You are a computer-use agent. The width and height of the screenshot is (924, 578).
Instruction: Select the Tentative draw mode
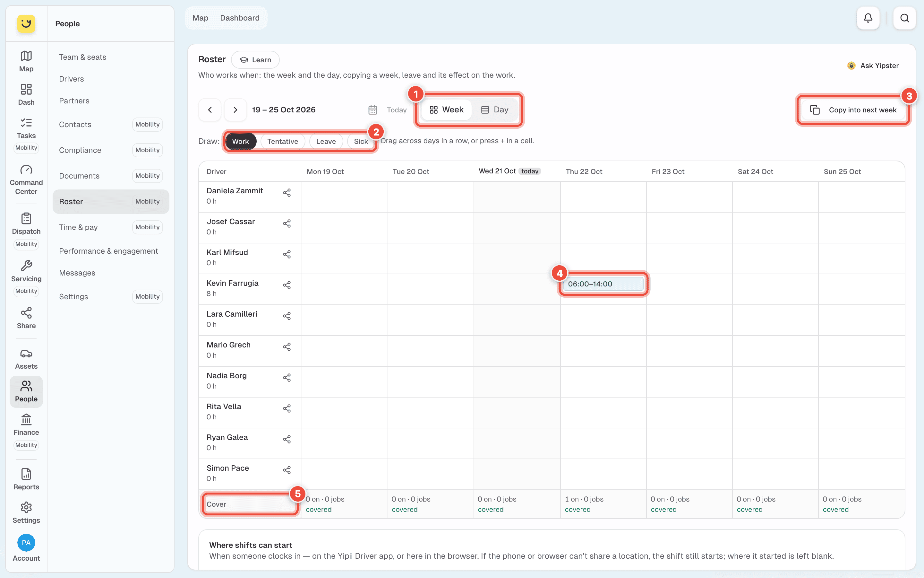tap(283, 141)
